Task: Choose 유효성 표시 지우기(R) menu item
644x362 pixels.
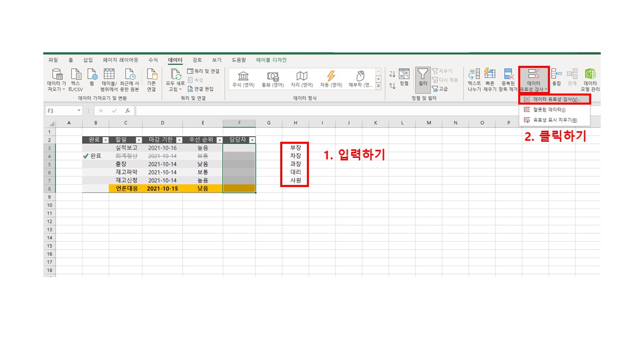Action: pos(554,120)
